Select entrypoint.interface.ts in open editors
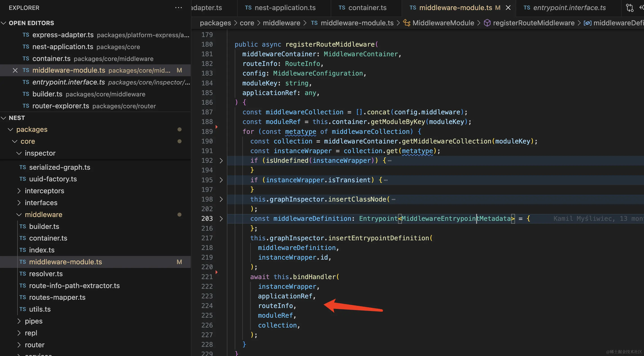Image resolution: width=644 pixels, height=356 pixels. [95, 82]
